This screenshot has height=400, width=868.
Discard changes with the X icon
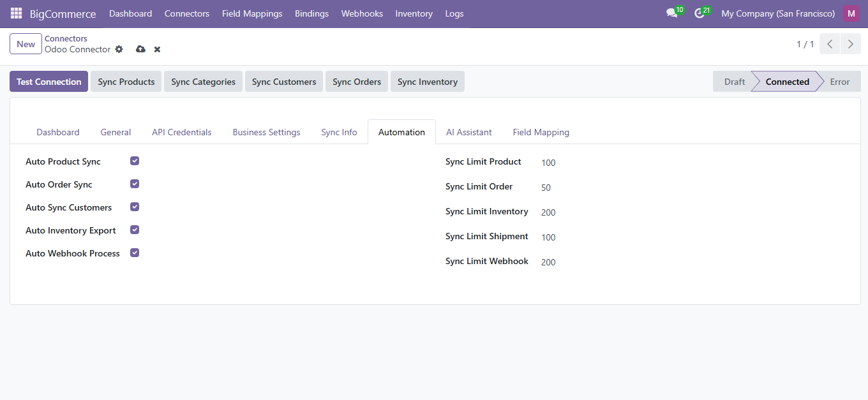tap(157, 49)
